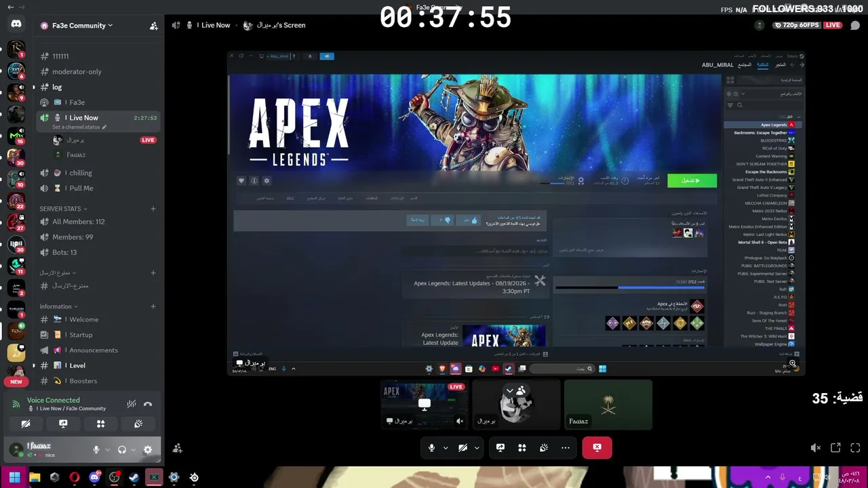Add a channel to information category
The height and width of the screenshot is (488, 868).
pyautogui.click(x=153, y=306)
